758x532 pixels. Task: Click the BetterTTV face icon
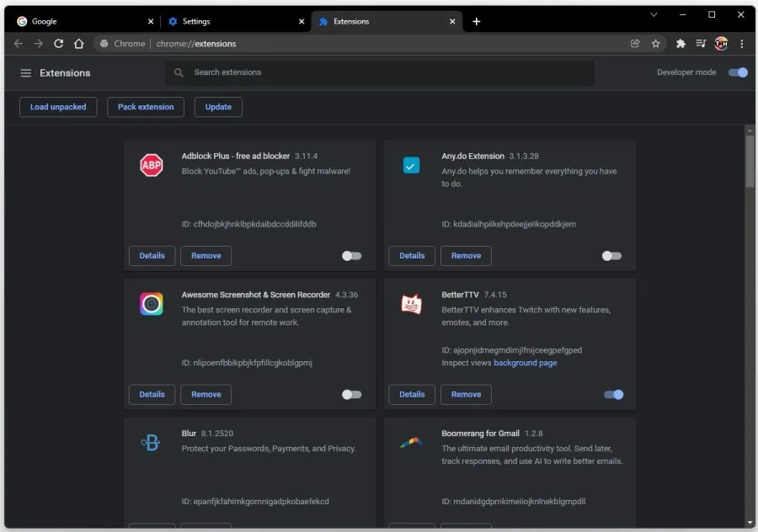tap(411, 304)
